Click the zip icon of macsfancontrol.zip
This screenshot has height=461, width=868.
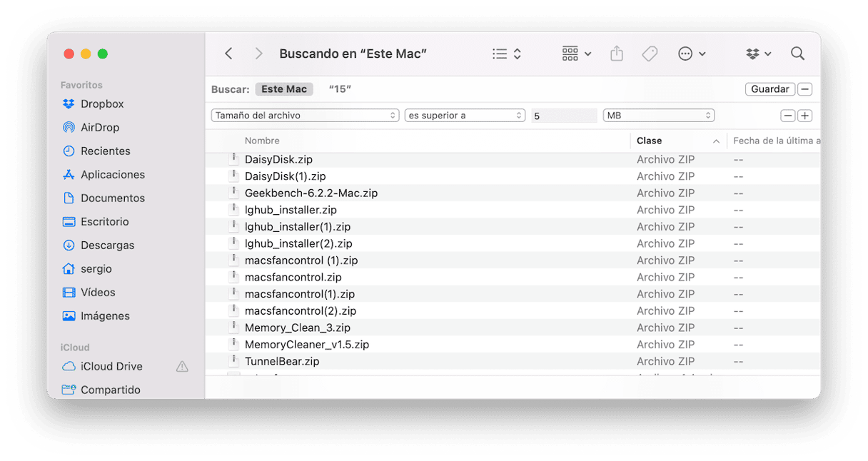[x=233, y=276]
